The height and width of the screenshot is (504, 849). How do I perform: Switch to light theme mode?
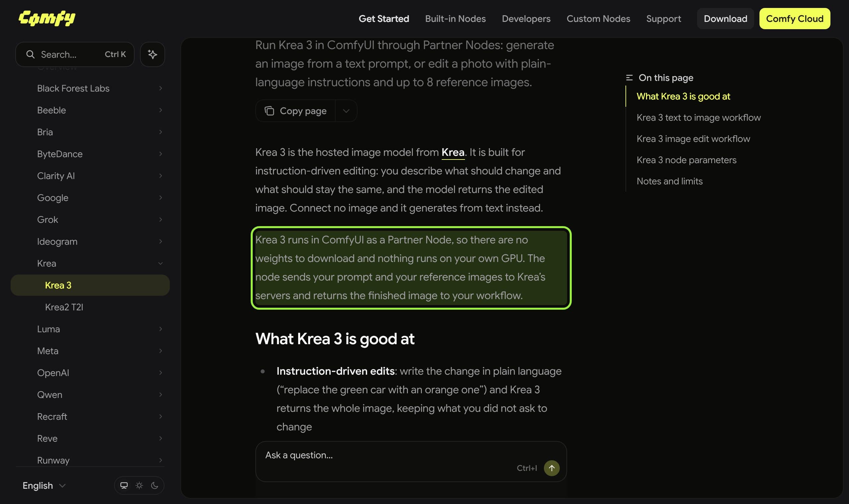pyautogui.click(x=139, y=485)
